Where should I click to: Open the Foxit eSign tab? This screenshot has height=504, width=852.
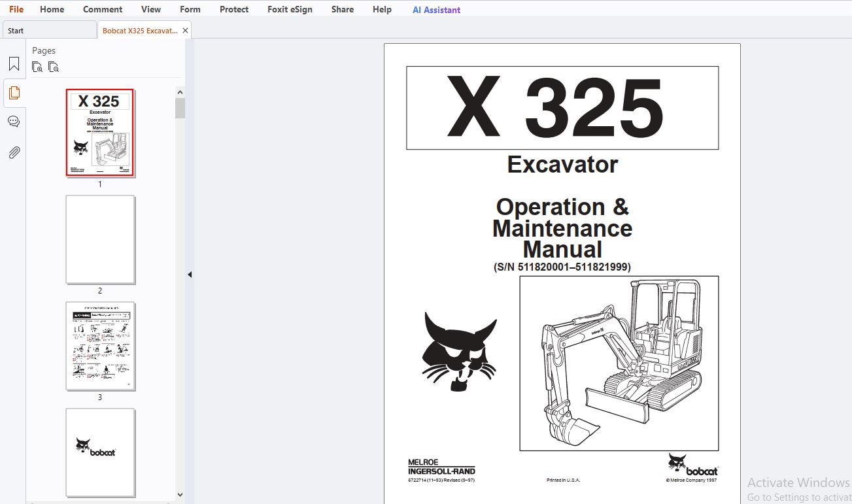point(290,9)
